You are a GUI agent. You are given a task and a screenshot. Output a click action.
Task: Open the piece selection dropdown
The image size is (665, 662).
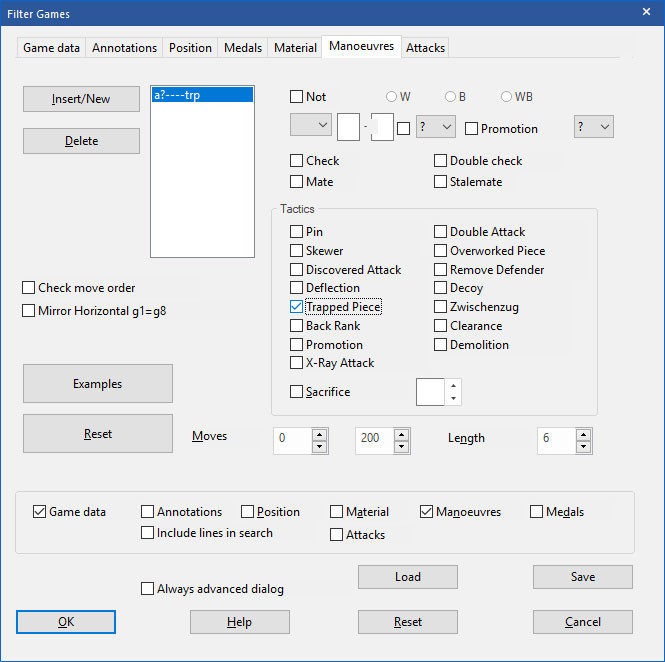(x=310, y=126)
